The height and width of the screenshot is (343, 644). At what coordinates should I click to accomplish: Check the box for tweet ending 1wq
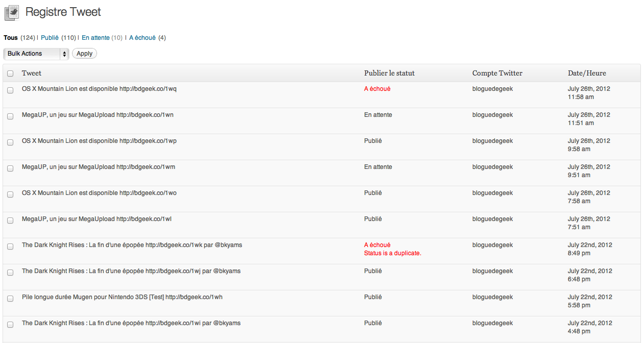point(10,90)
